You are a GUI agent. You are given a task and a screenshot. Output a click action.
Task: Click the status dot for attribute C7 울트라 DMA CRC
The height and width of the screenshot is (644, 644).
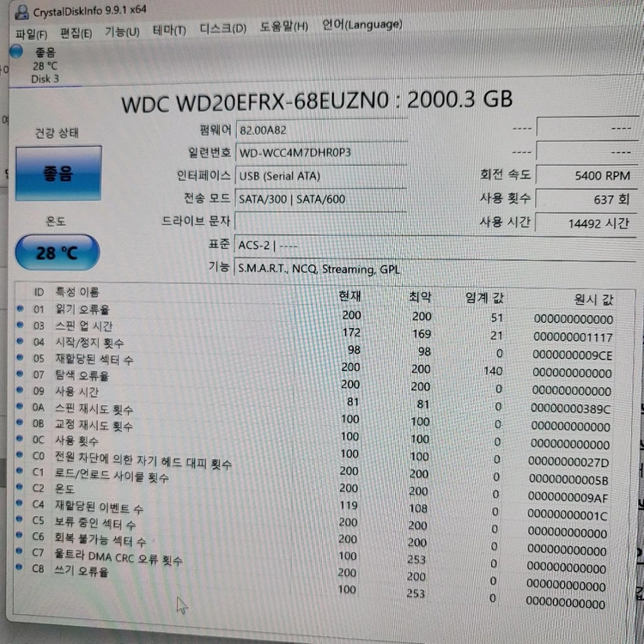(19, 550)
